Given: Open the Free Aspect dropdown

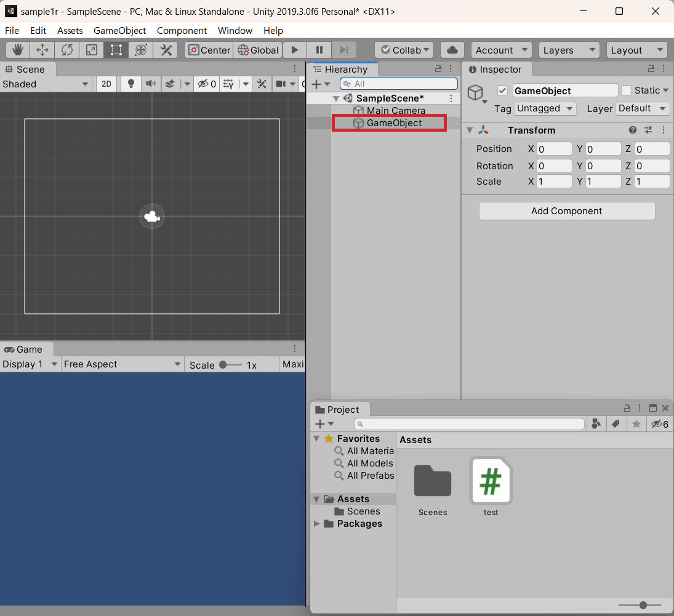Looking at the screenshot, I should pos(122,364).
